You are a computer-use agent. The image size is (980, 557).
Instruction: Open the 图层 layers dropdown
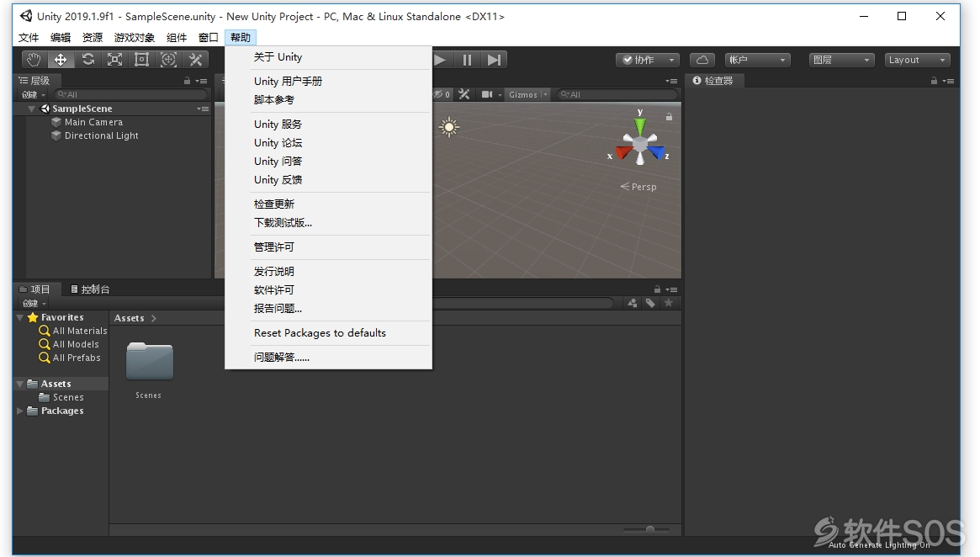click(841, 60)
